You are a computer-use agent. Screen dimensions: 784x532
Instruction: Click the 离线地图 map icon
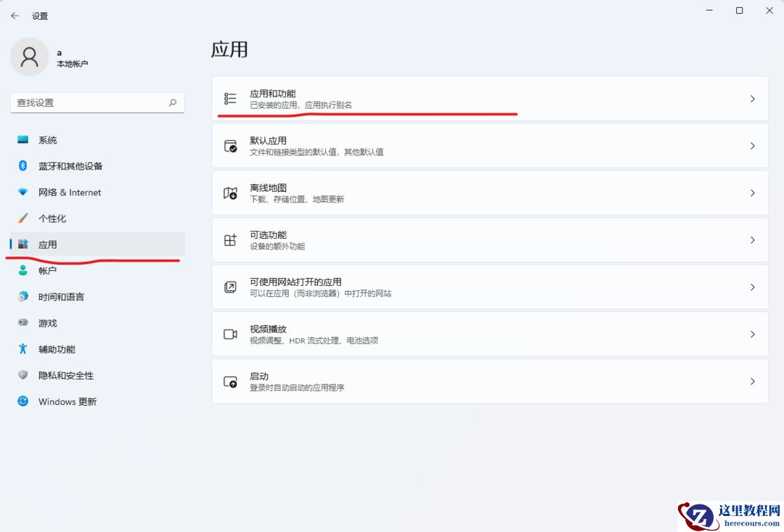pos(231,192)
